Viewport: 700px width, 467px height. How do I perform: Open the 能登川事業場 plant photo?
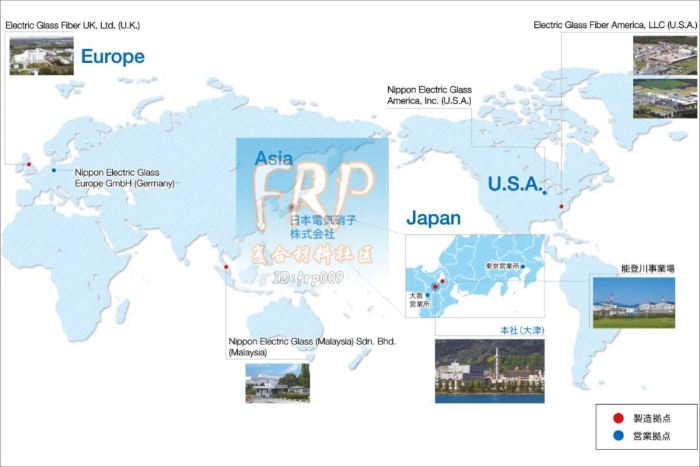point(634,303)
